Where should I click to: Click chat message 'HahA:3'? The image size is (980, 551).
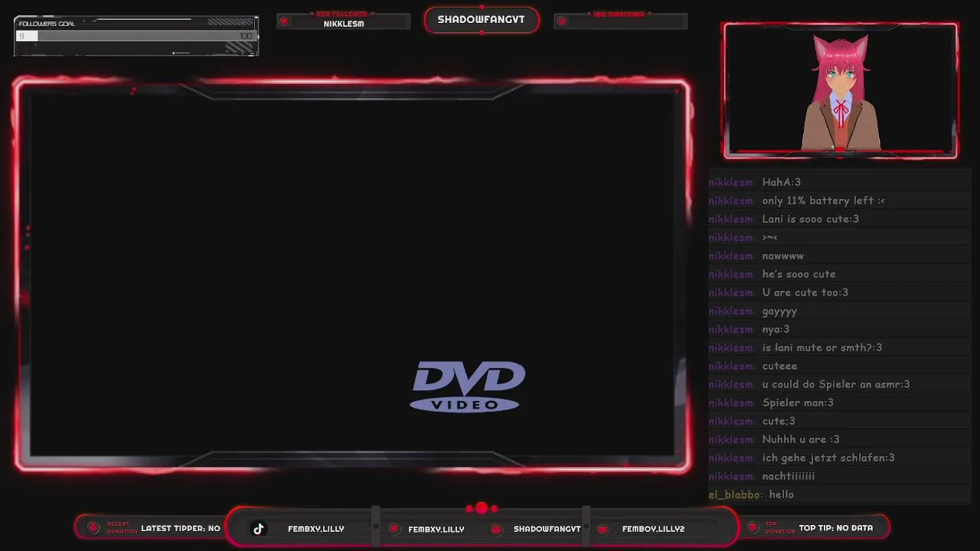[x=782, y=182]
